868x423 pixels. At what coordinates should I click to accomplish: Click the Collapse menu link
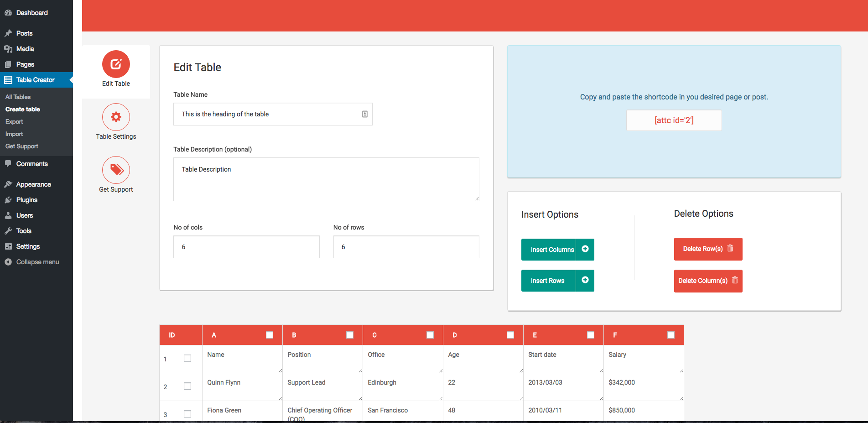tap(36, 262)
